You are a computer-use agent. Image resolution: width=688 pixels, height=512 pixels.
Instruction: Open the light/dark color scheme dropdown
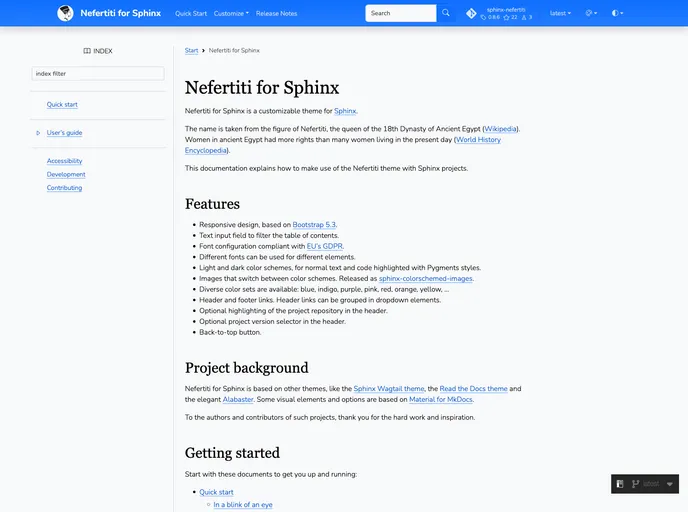coord(617,13)
